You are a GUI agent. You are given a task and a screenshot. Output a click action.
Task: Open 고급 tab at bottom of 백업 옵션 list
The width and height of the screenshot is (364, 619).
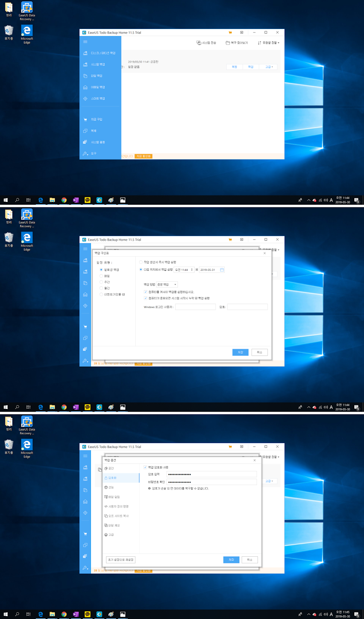[121, 535]
